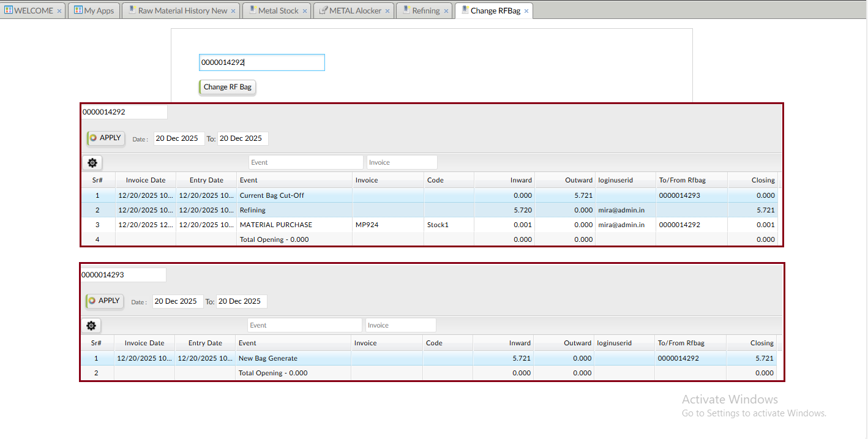Close the Refining tab
868x439 pixels.
point(446,11)
